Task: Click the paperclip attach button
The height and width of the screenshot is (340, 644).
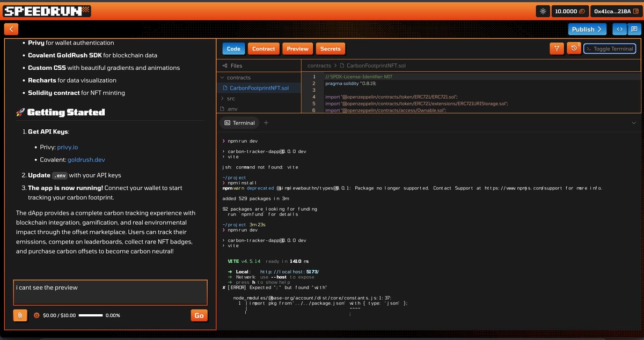Action: 20,315
